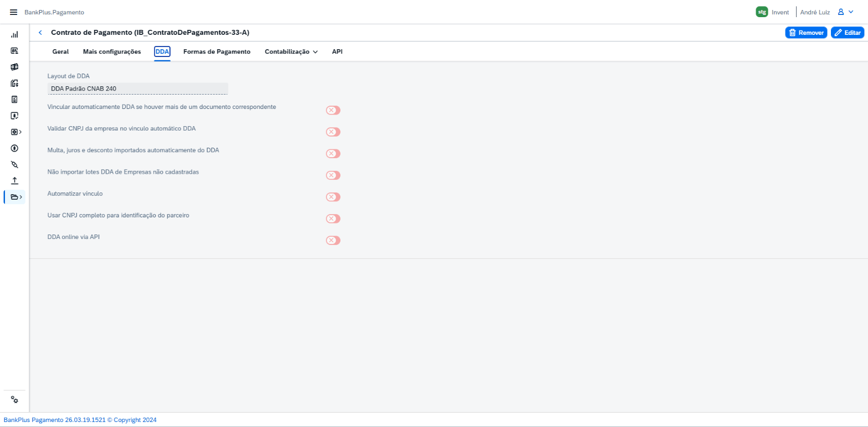
Task: Click the user profile person icon
Action: [840, 12]
